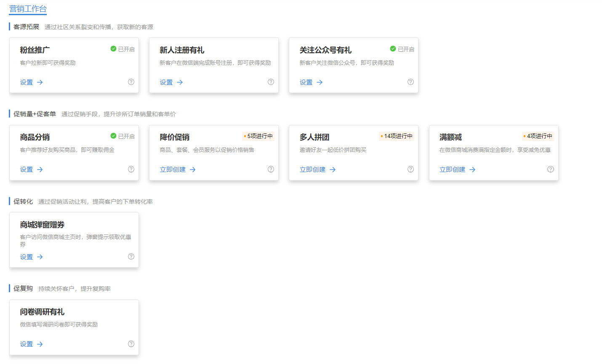The width and height of the screenshot is (602, 364).
Task: Click 已开启 status on 商品分销
Action: click(x=123, y=136)
